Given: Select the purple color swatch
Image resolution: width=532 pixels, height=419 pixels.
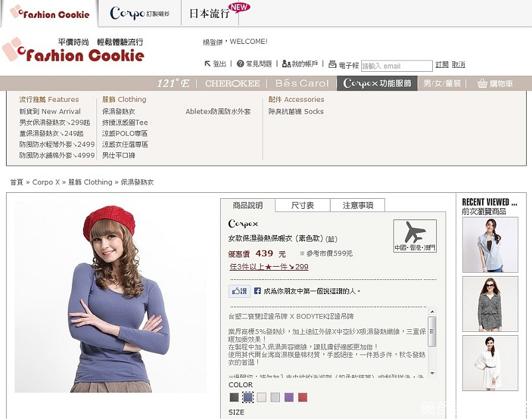Looking at the screenshot, I should point(289,397).
